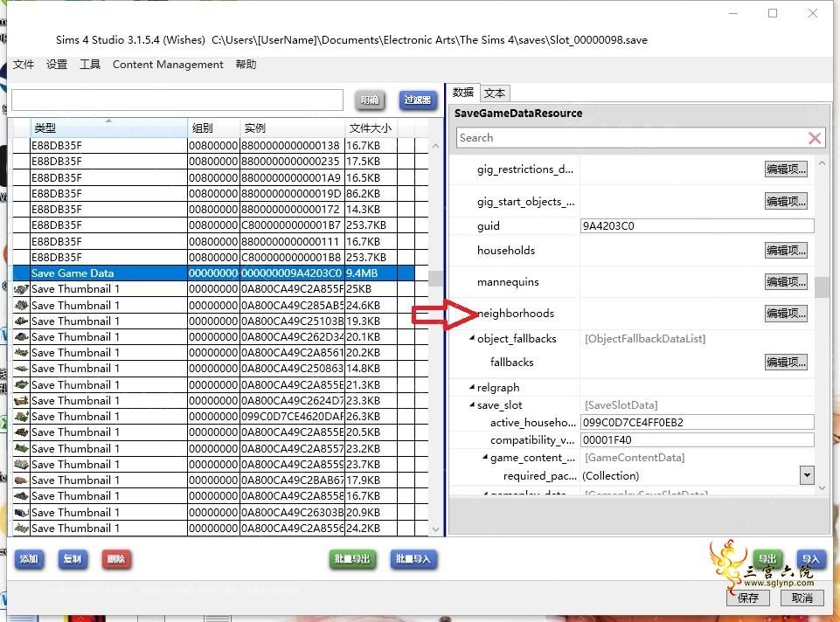Click 编辑项 for mannequins
Viewport: 840px width, 622px height.
(x=786, y=281)
